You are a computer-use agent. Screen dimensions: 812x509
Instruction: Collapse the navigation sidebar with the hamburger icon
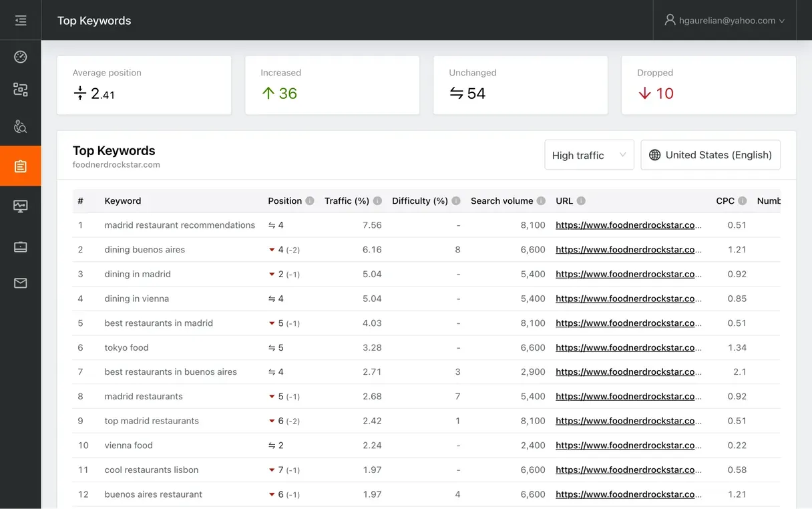tap(21, 20)
